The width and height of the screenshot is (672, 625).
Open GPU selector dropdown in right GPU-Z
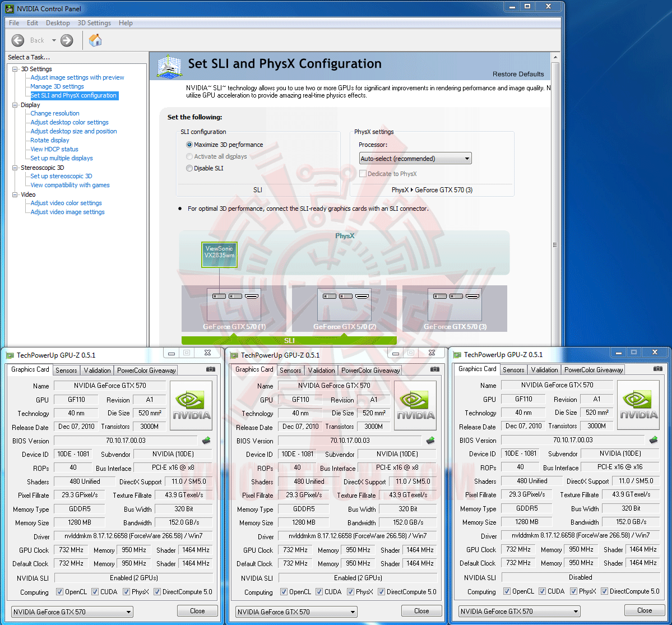click(x=520, y=612)
